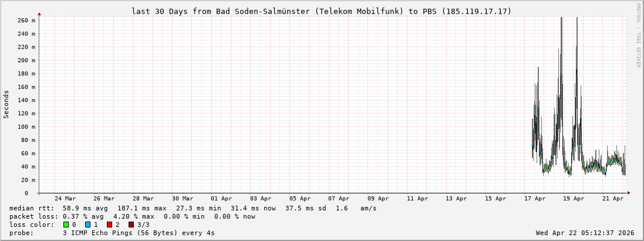Click the median rtt statistics line

(x=193, y=208)
